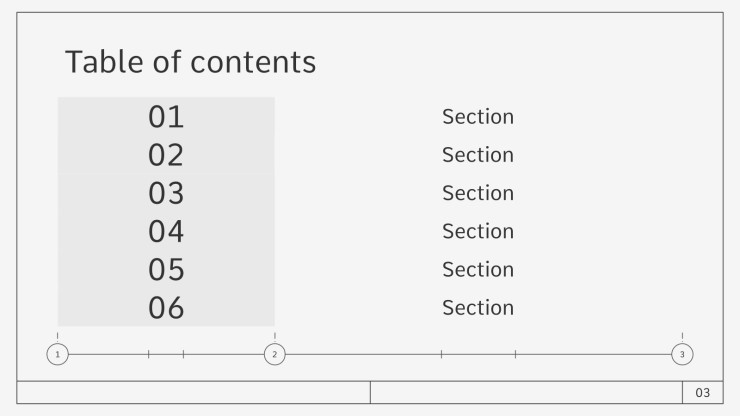Click the empty middle footer box

pos(526,392)
